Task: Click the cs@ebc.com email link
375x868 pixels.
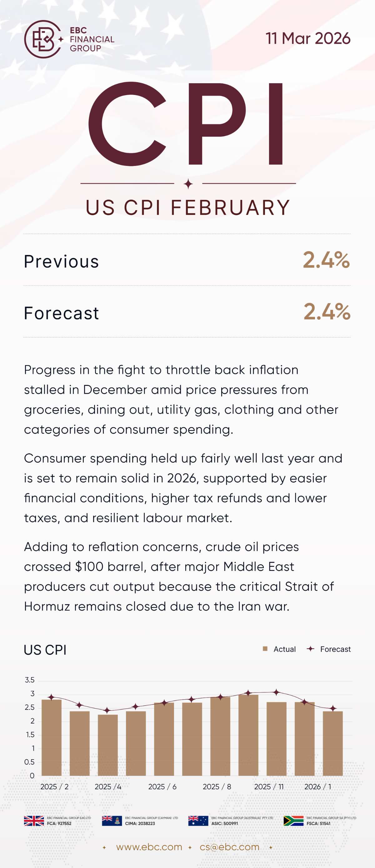Action: pos(229,847)
